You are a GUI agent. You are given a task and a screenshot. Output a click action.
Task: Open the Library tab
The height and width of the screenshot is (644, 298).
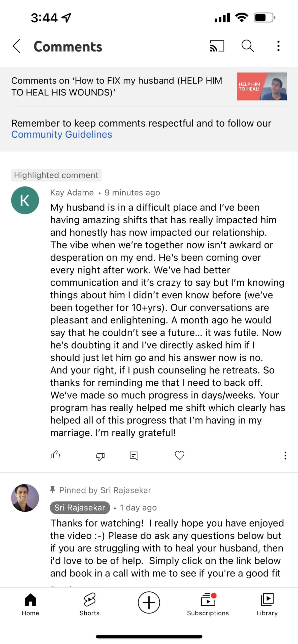(267, 604)
